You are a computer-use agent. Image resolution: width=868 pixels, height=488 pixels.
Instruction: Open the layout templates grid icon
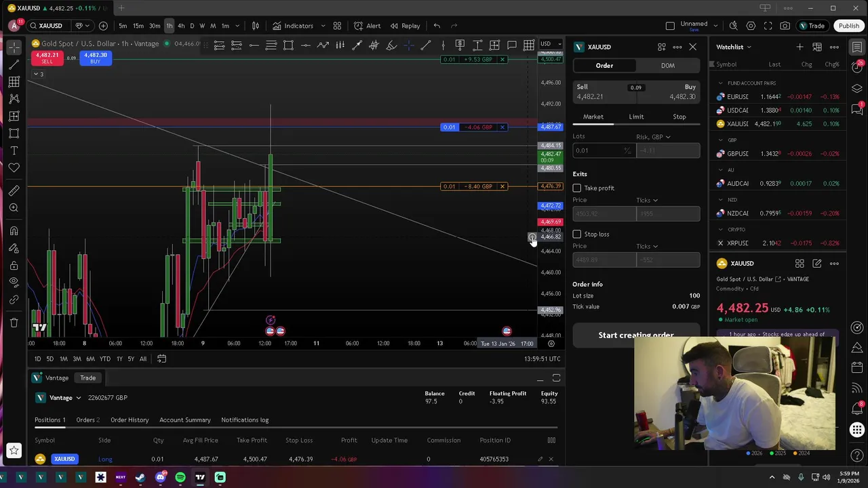tap(337, 26)
